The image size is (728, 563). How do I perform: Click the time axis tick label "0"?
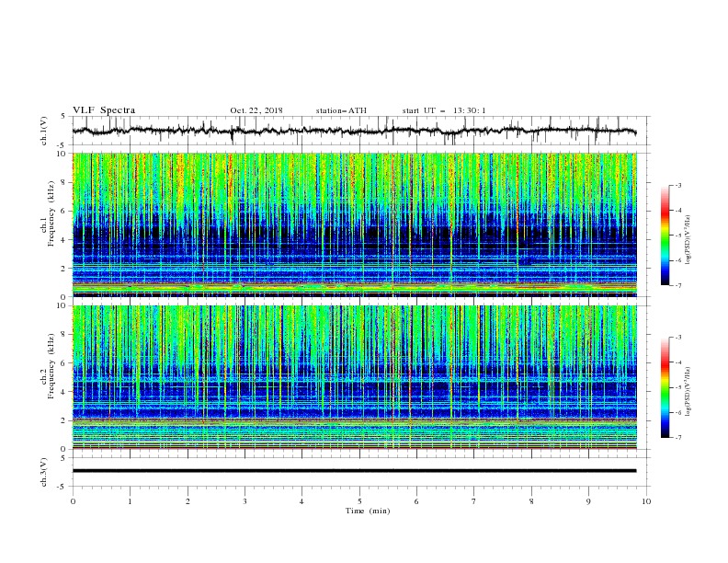pyautogui.click(x=73, y=501)
